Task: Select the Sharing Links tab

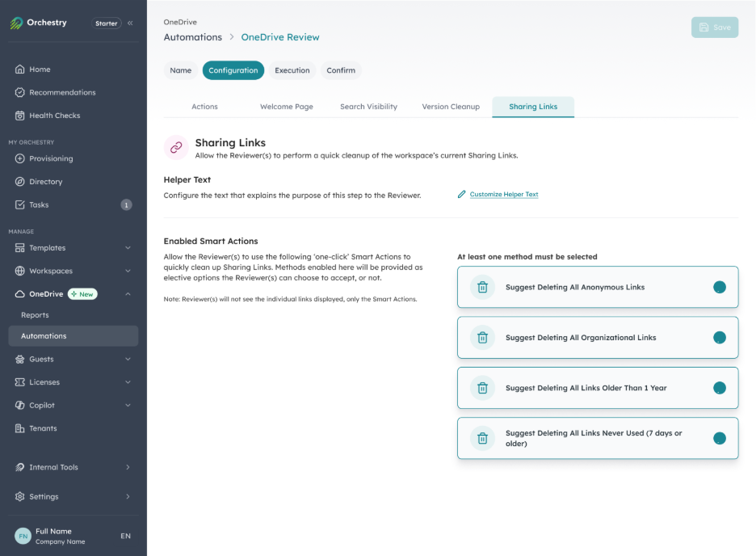Action: [533, 107]
